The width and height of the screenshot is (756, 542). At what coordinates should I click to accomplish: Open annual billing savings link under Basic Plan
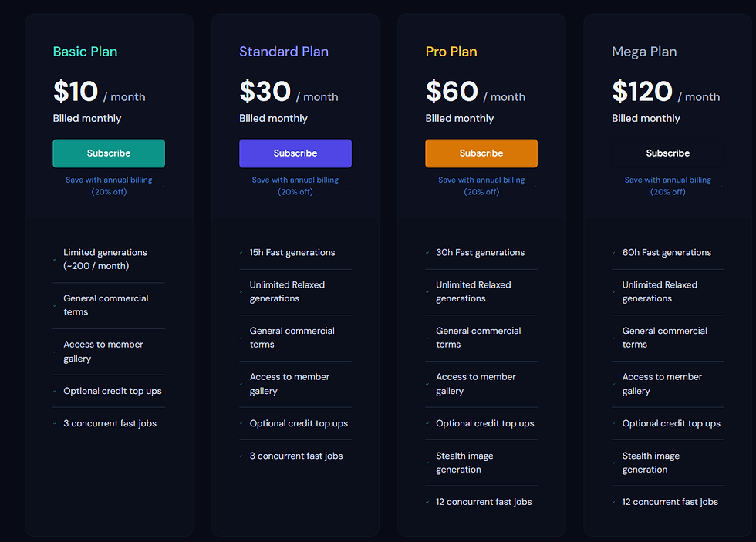(109, 186)
